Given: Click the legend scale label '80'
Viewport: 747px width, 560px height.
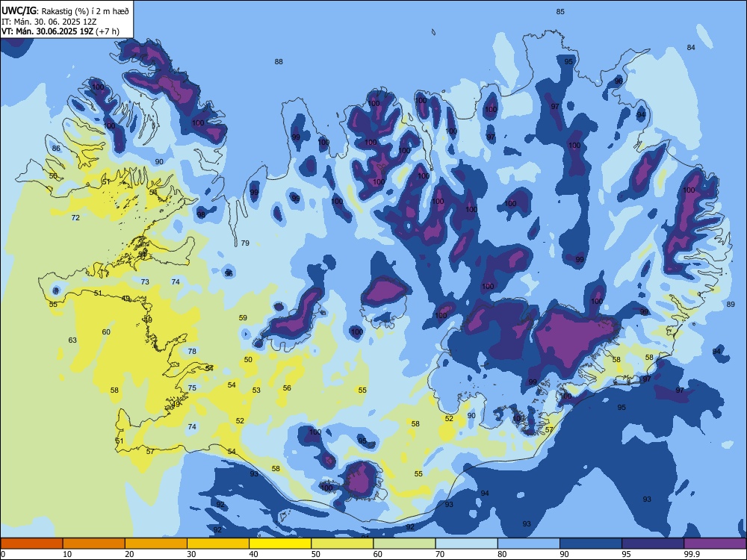Looking at the screenshot, I should (502, 554).
